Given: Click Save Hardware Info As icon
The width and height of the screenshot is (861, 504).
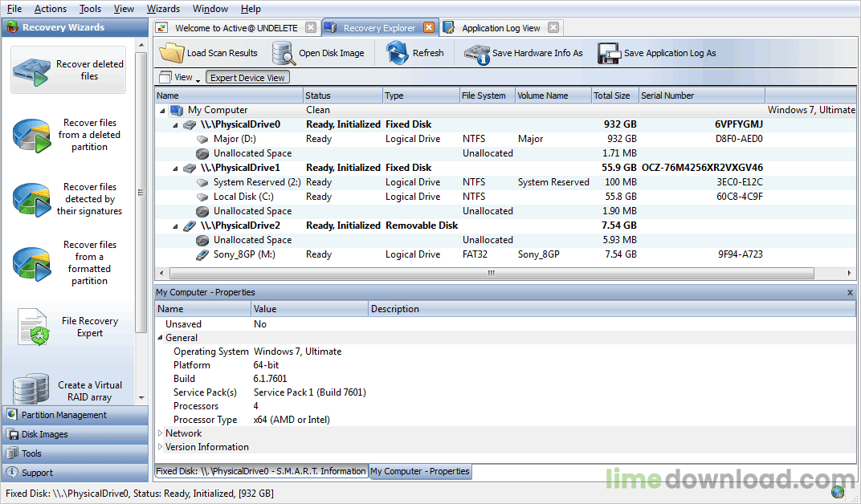Looking at the screenshot, I should pyautogui.click(x=477, y=54).
